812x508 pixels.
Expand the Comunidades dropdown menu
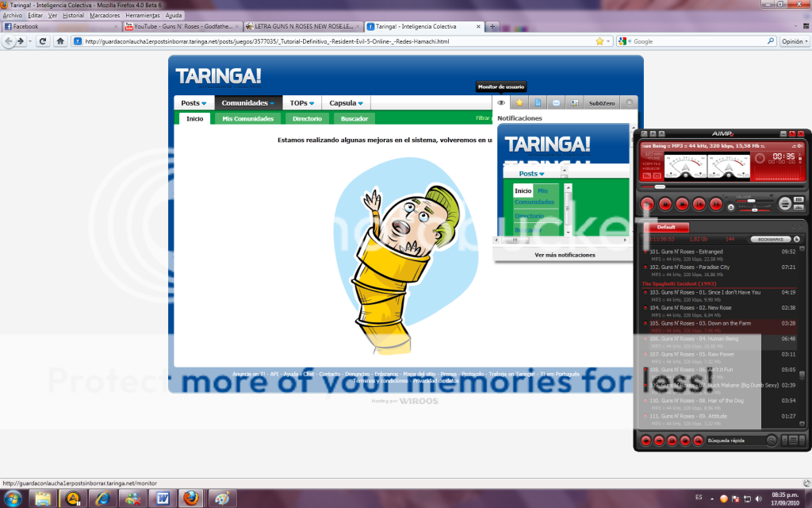(x=248, y=103)
